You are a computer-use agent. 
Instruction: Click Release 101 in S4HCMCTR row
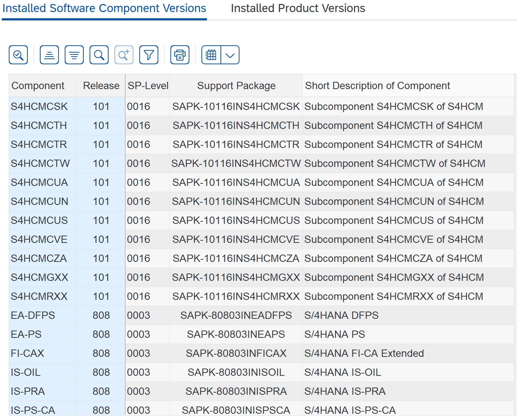tap(101, 144)
